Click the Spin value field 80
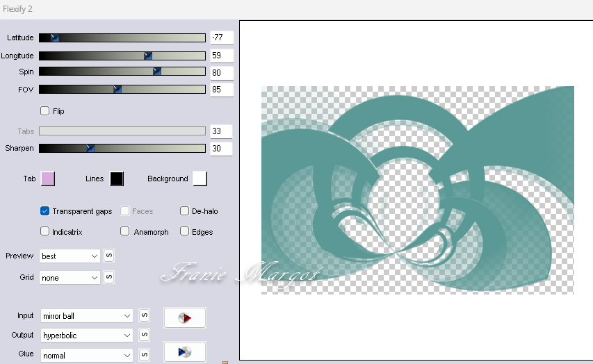 [222, 72]
